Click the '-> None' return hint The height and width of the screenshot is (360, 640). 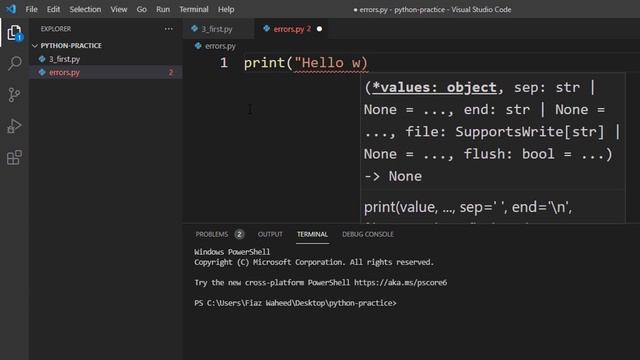(x=393, y=176)
